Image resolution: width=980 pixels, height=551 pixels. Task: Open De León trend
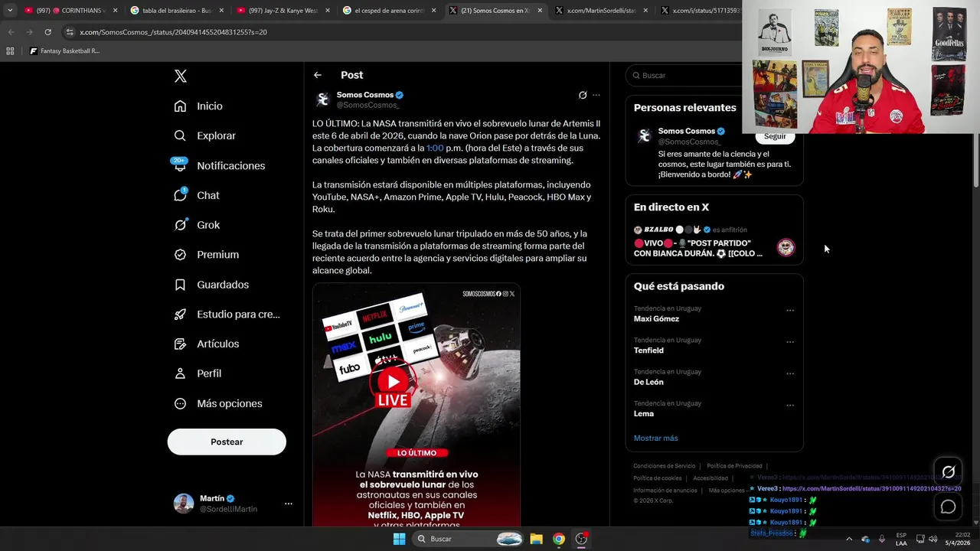click(648, 382)
